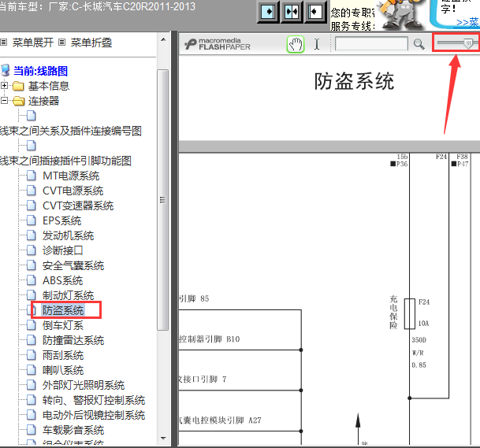Image resolution: width=480 pixels, height=448 pixels.
Task: Open 转向、警报灯控制系统 wiring diagram
Action: (94, 400)
